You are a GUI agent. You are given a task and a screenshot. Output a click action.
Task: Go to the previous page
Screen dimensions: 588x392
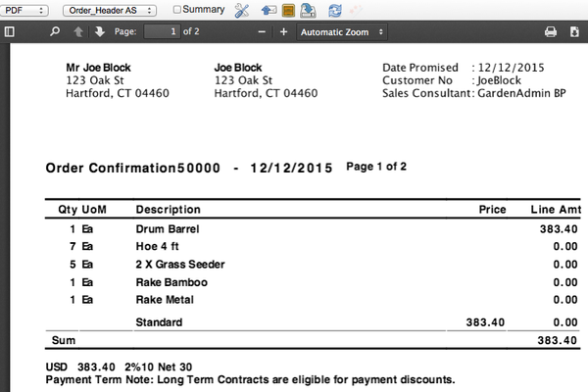click(78, 31)
